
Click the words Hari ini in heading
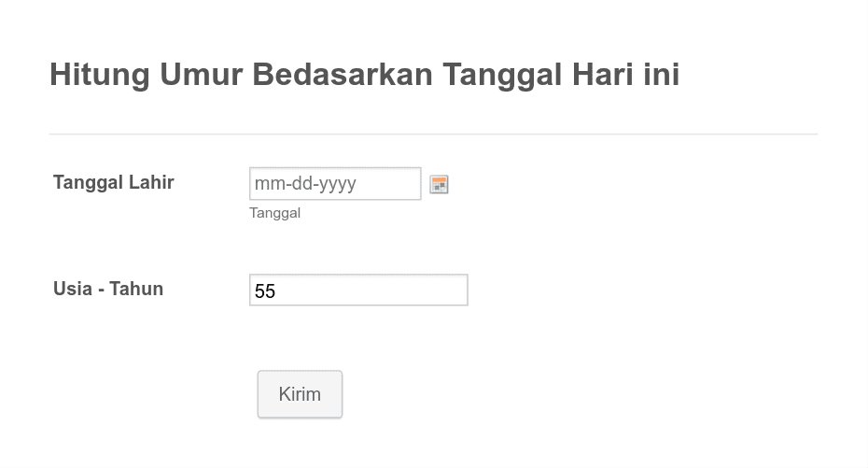625,74
